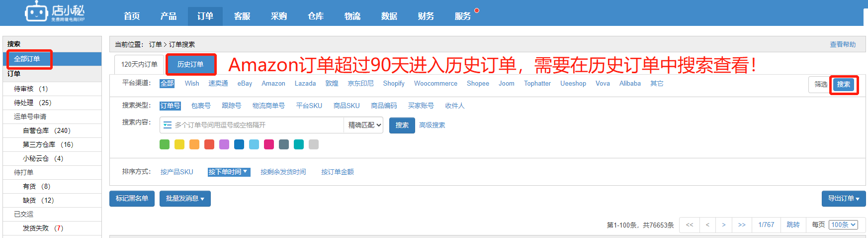
Task: Sort by 按订单金额
Action: (338, 172)
